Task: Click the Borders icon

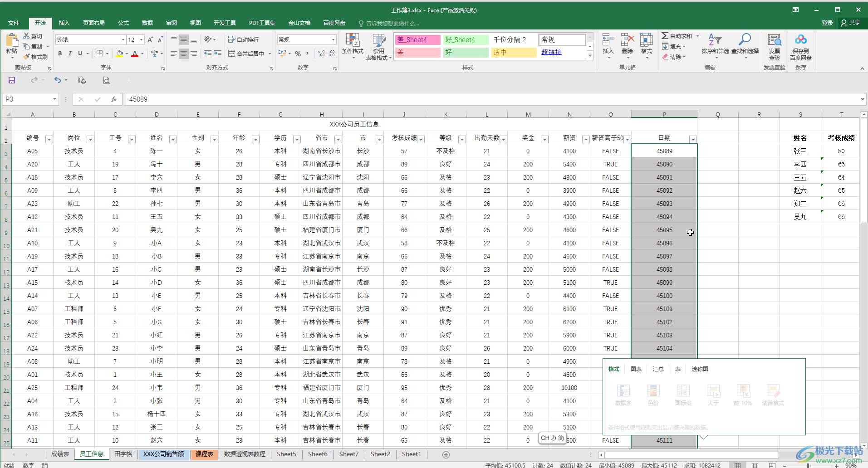Action: coord(100,54)
